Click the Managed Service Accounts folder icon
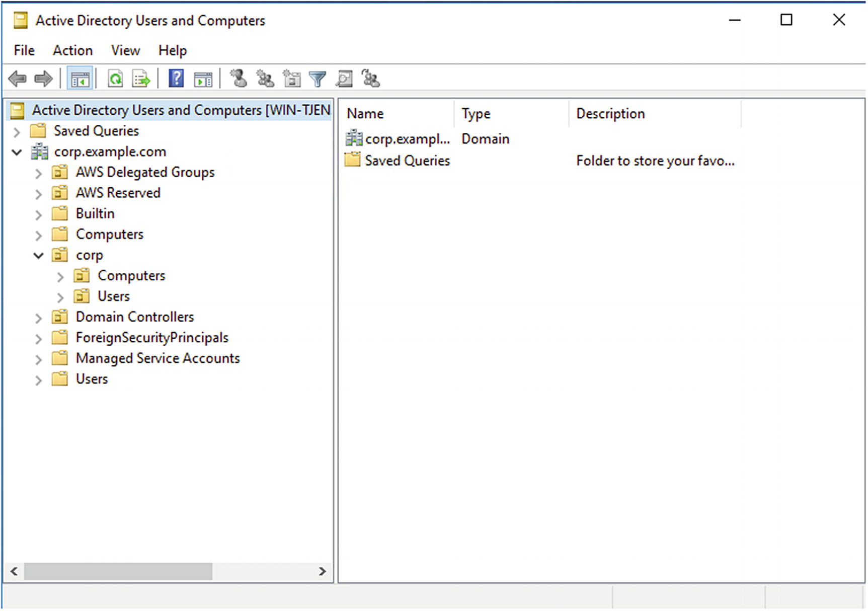The image size is (868, 611). click(60, 358)
